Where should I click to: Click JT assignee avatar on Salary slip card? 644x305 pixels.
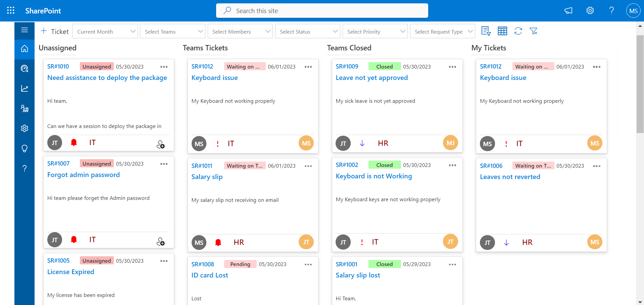[x=306, y=242]
